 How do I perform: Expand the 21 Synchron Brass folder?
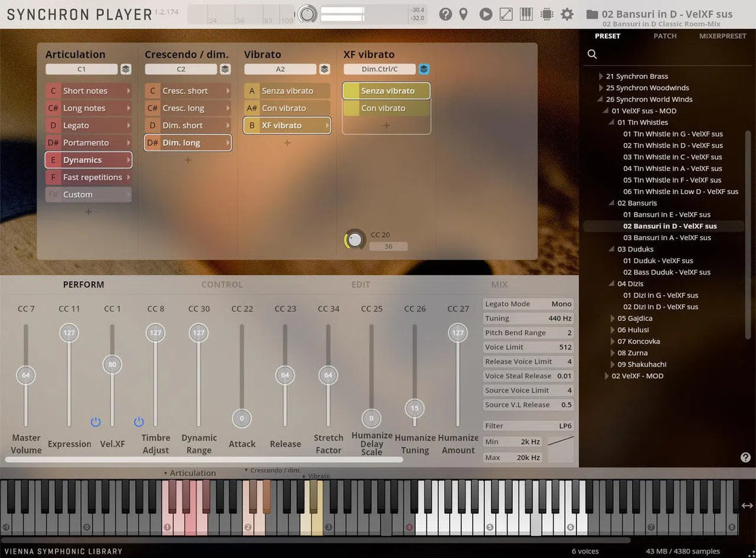click(602, 77)
